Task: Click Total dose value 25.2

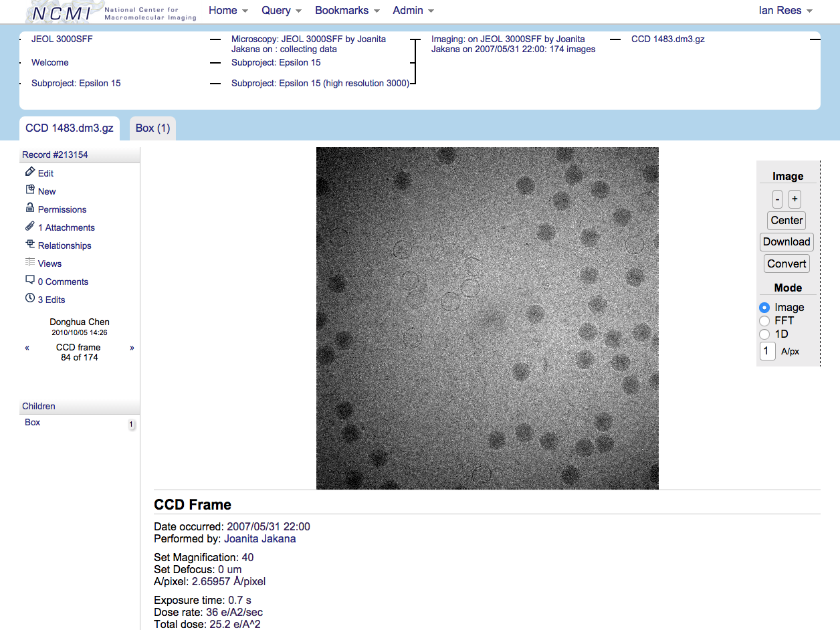Action: [x=235, y=625]
